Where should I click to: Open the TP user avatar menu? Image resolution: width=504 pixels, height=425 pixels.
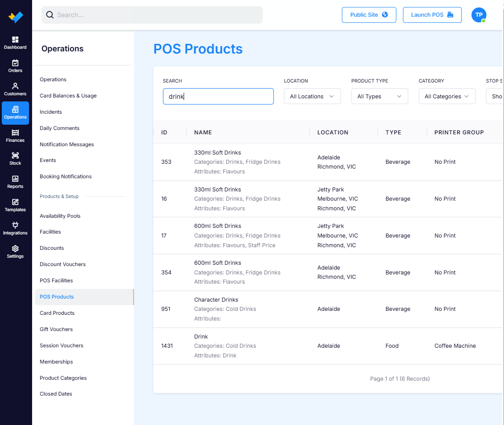click(x=479, y=15)
